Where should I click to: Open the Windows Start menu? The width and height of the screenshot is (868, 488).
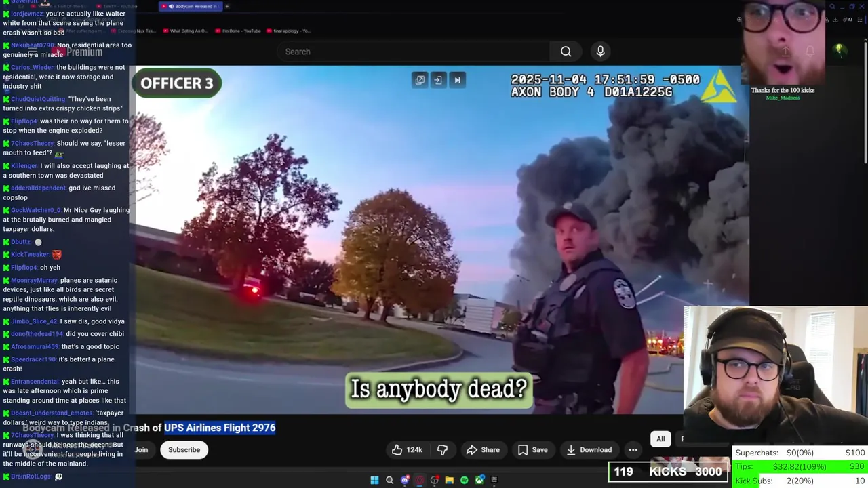(x=374, y=480)
